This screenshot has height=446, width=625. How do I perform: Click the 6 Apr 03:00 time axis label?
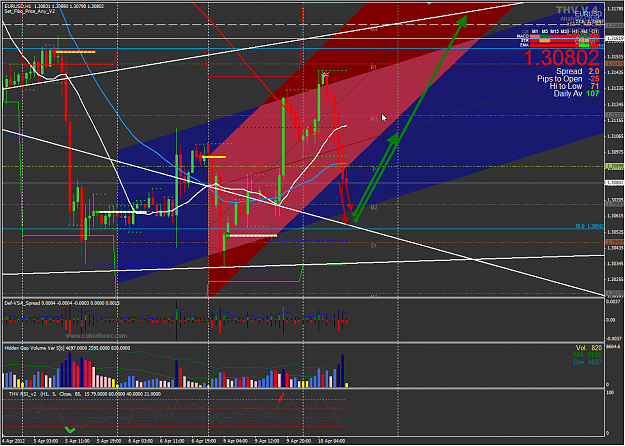click(140, 441)
